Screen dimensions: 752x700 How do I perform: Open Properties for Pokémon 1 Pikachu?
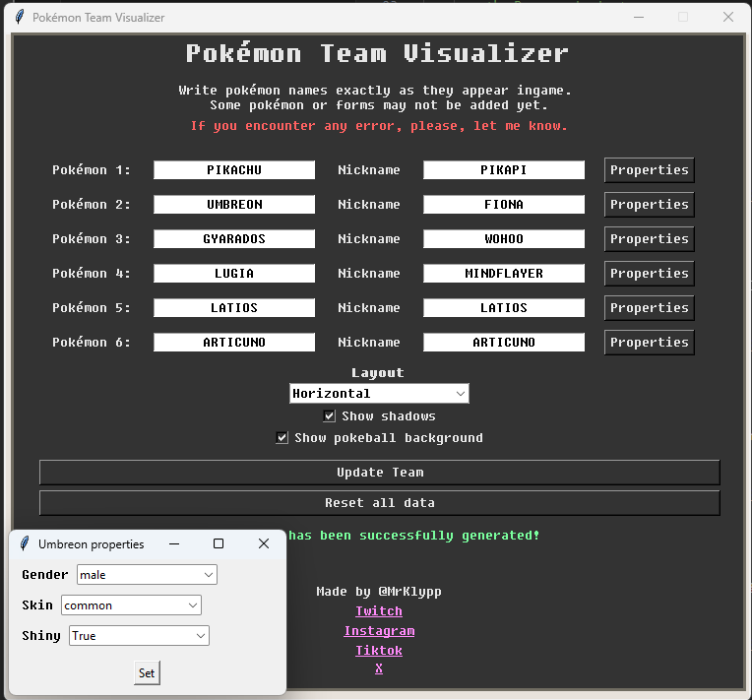coord(649,170)
